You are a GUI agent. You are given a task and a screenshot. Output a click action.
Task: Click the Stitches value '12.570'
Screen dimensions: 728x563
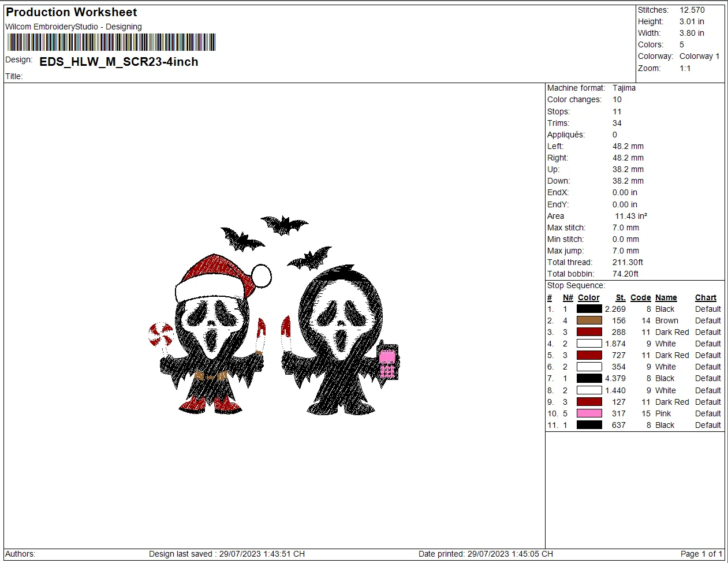tap(692, 10)
